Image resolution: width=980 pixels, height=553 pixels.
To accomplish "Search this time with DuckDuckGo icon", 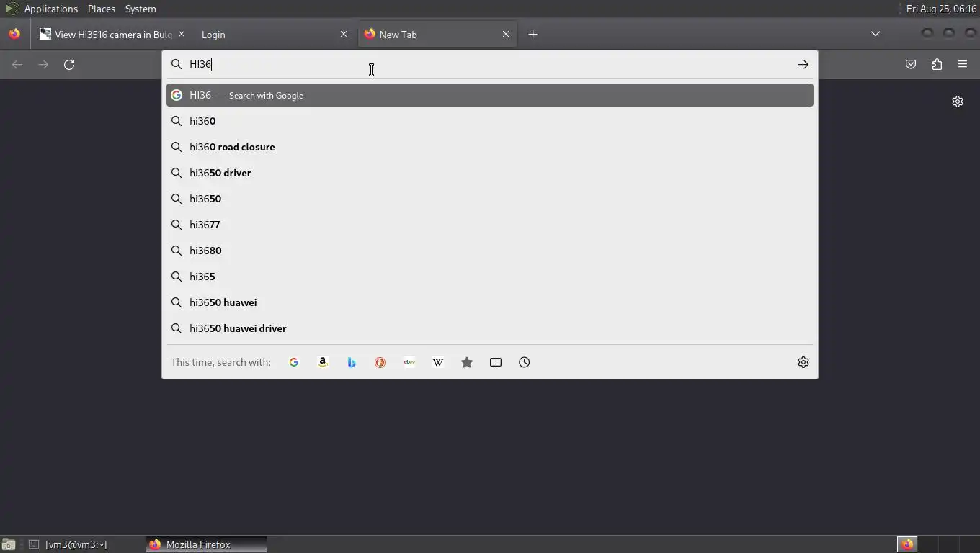I will tap(380, 362).
